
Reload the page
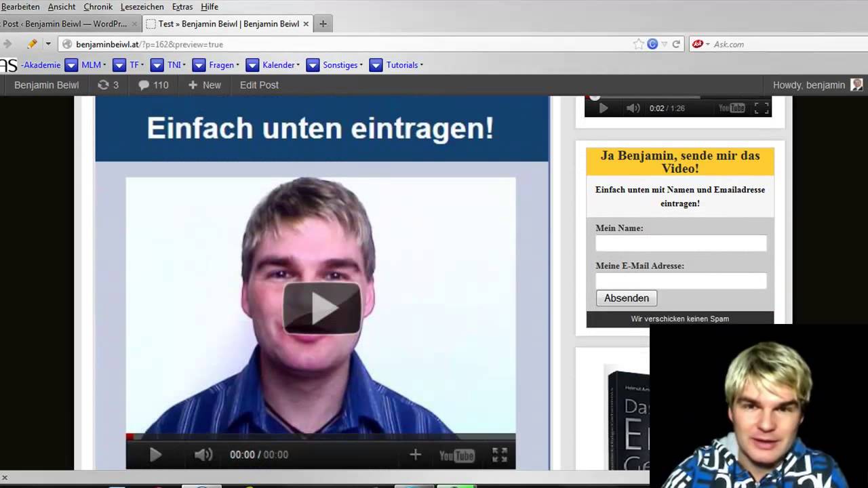(676, 44)
